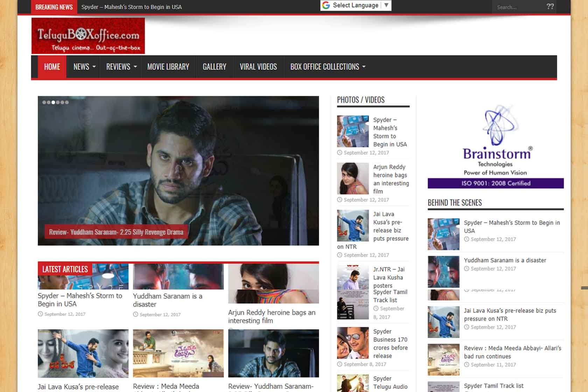The image size is (588, 392).
Task: Open Jai Lava Kusa thumbnail in Behind The Scenes
Action: pos(443,322)
